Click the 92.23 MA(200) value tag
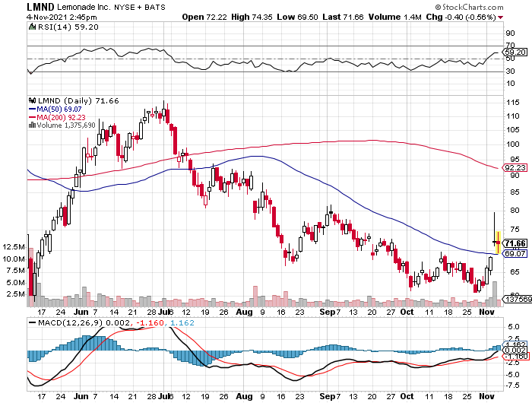The width and height of the screenshot is (532, 403). (515, 168)
